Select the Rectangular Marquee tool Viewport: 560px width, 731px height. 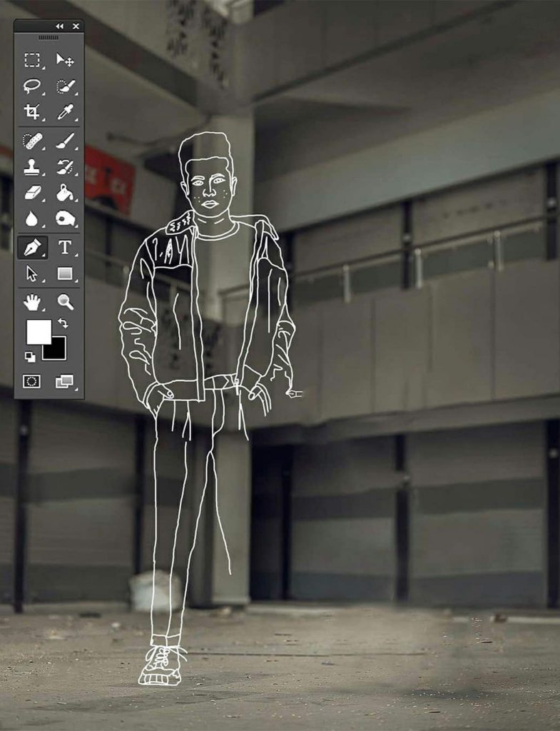click(32, 60)
